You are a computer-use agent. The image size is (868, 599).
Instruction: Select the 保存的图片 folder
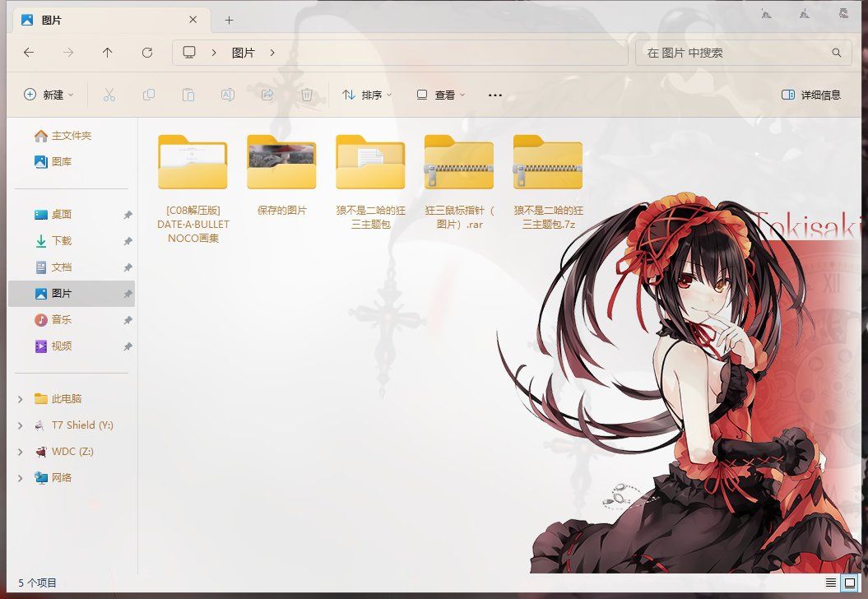pyautogui.click(x=281, y=175)
